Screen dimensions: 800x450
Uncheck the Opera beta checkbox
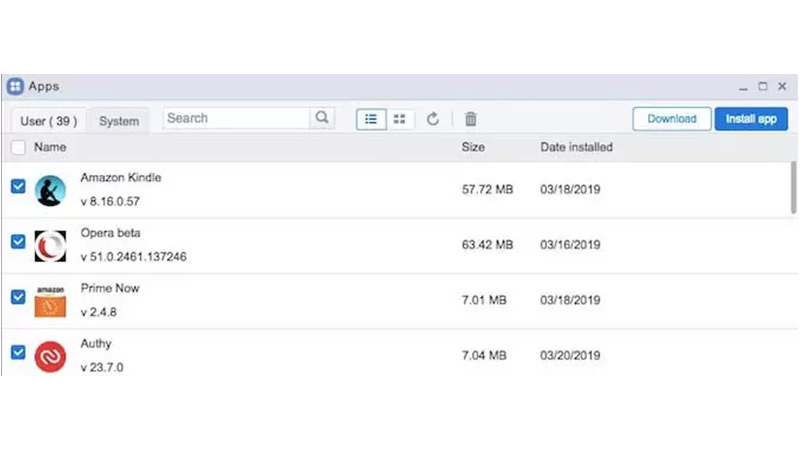18,241
